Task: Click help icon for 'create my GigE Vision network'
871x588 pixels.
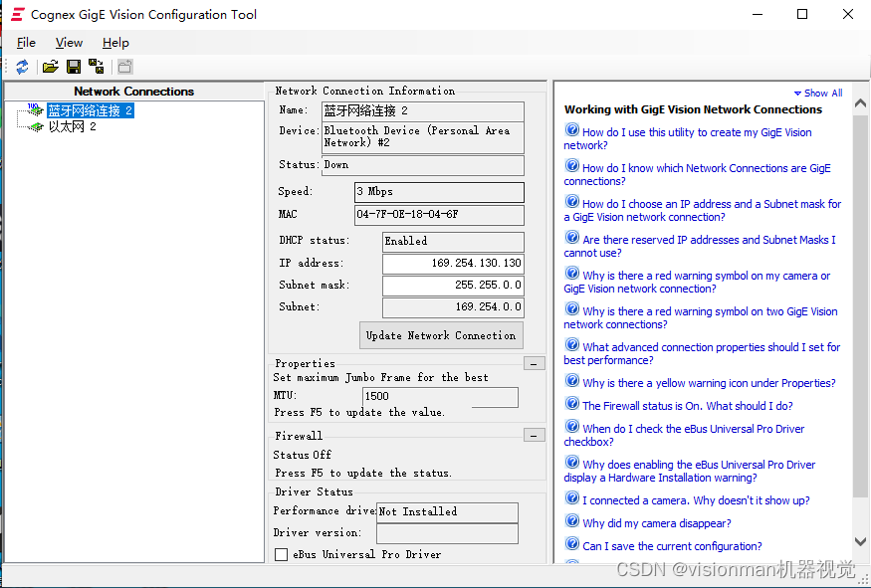Action: pos(572,130)
